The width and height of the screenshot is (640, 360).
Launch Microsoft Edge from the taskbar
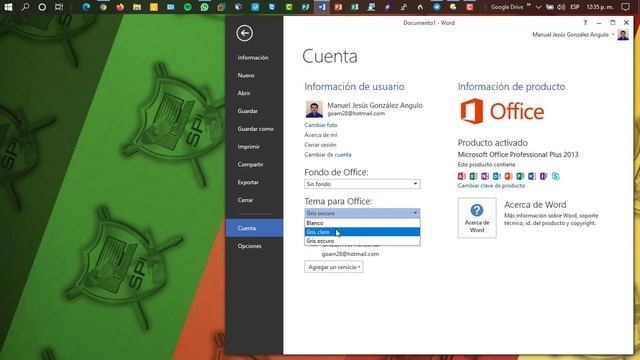tap(86, 7)
